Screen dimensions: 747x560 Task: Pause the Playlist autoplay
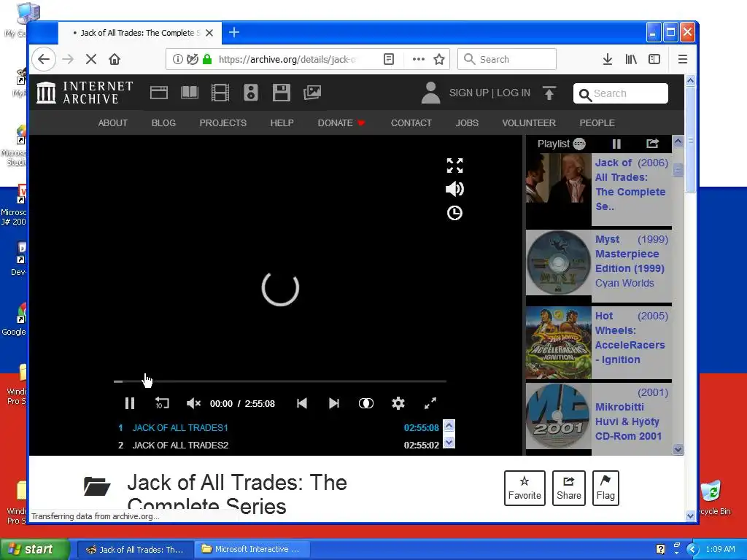click(x=616, y=144)
